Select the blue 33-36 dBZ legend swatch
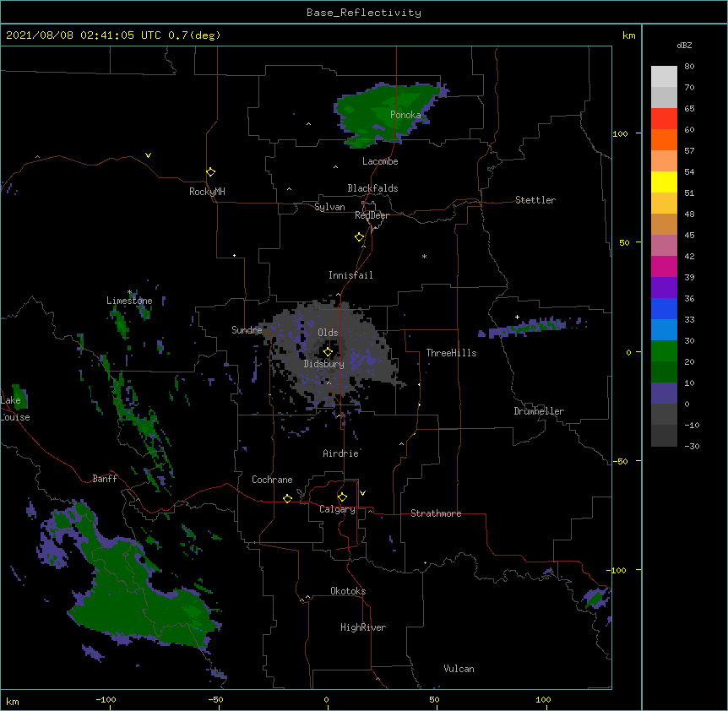 (664, 308)
